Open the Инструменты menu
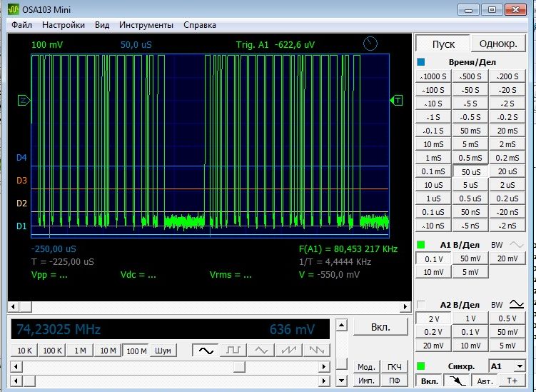536x392 pixels. (146, 25)
